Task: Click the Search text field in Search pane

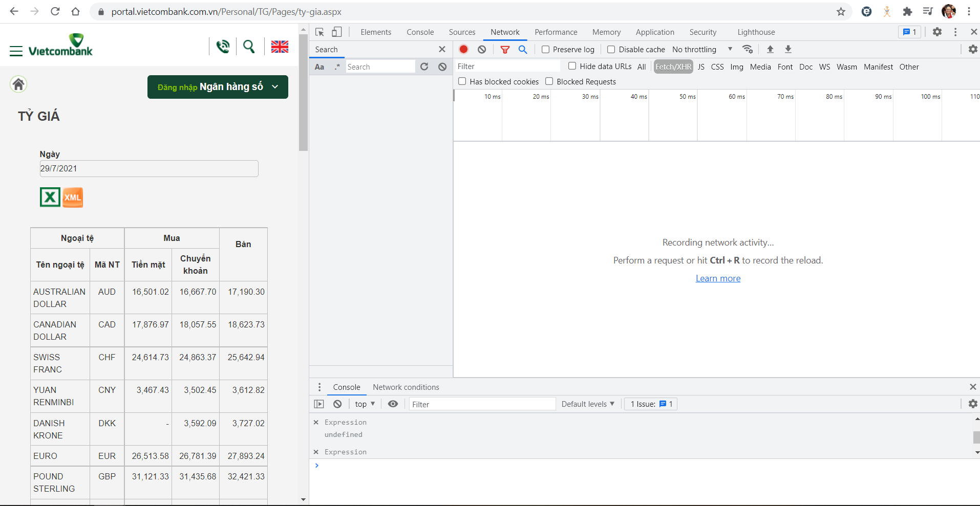Action: [x=380, y=67]
